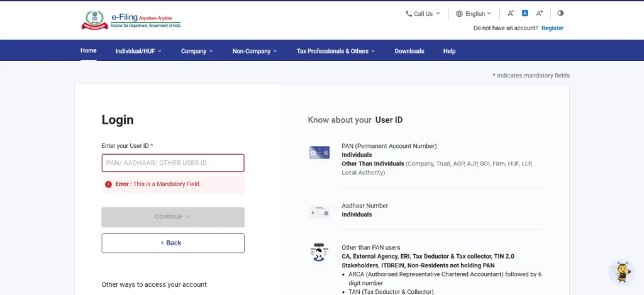Image resolution: width=644 pixels, height=295 pixels.
Task: Expand the Company menu
Action: 197,51
